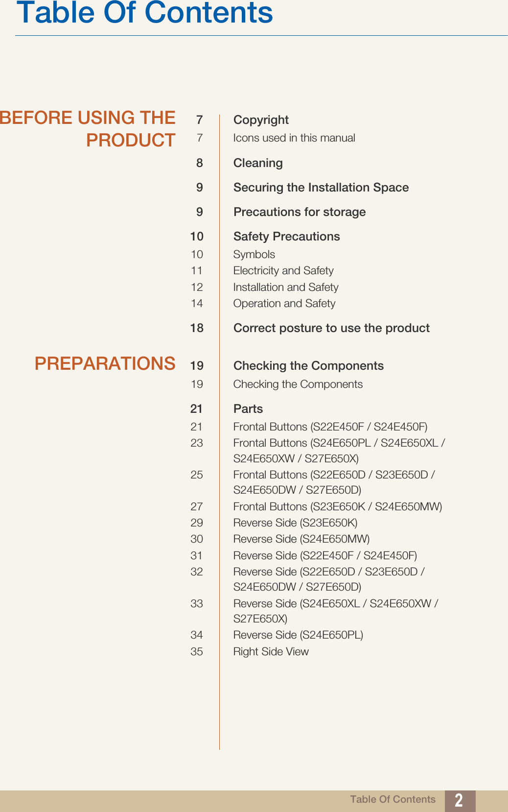Jump to Reverse Side (S23E650K)
The width and height of the screenshot is (508, 812).
click(295, 523)
